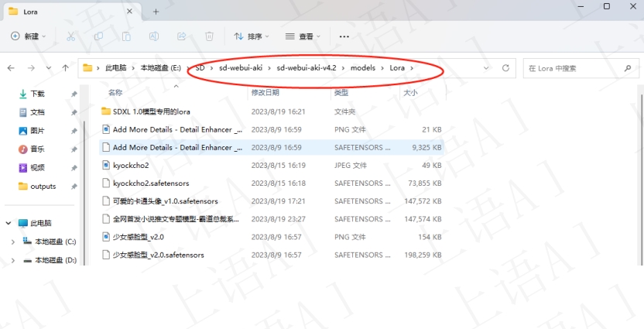Open the more options ellipsis menu

[344, 36]
